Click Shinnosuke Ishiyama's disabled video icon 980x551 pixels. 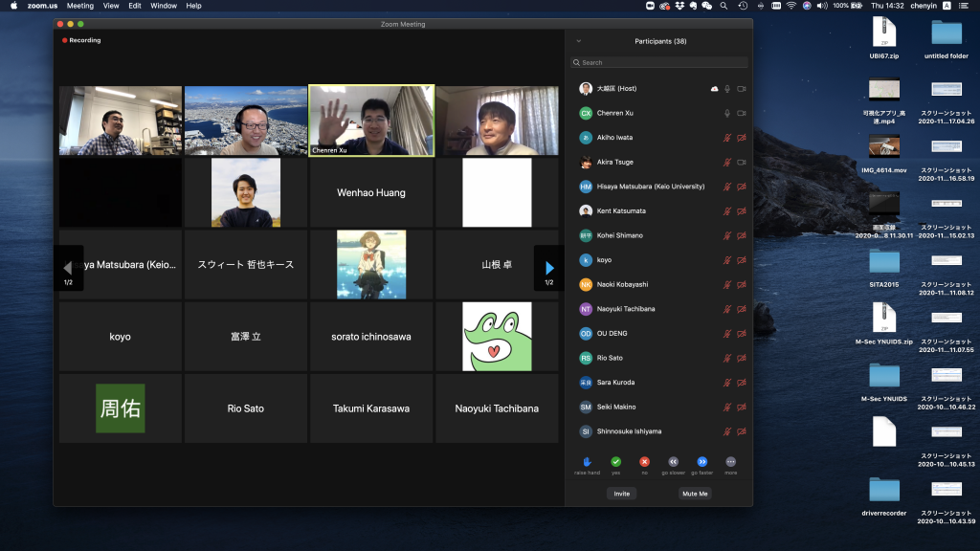click(x=742, y=431)
